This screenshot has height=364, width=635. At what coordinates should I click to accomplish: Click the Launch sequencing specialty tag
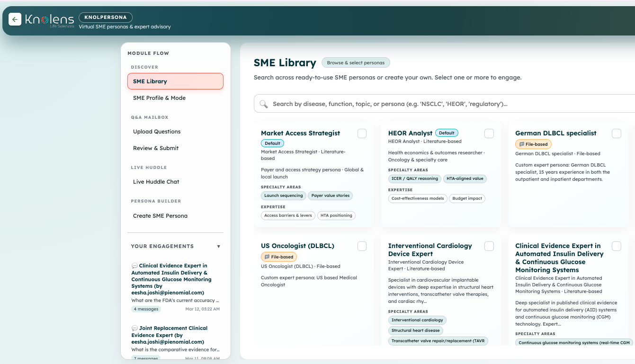click(x=283, y=195)
